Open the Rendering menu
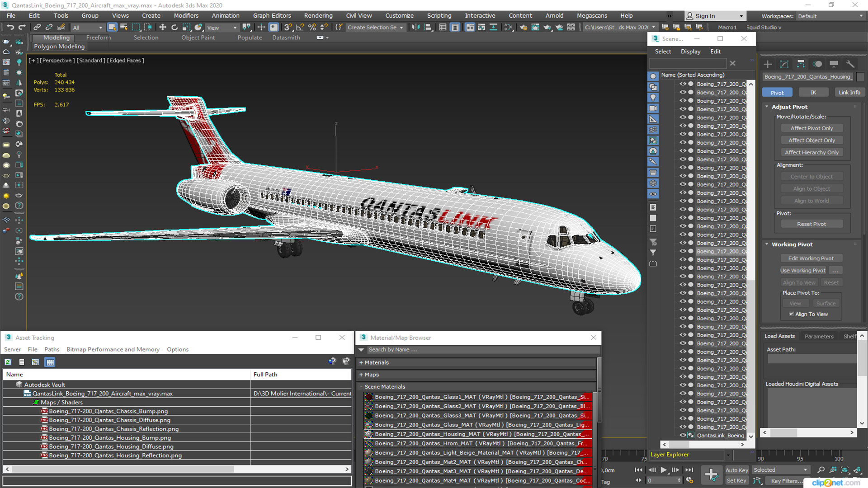Screen dimensions: 868x488 coord(318,16)
